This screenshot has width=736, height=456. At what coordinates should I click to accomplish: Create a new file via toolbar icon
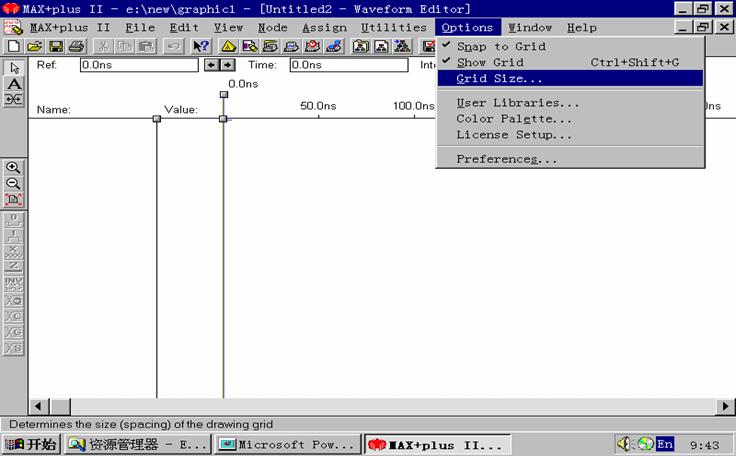tap(14, 46)
